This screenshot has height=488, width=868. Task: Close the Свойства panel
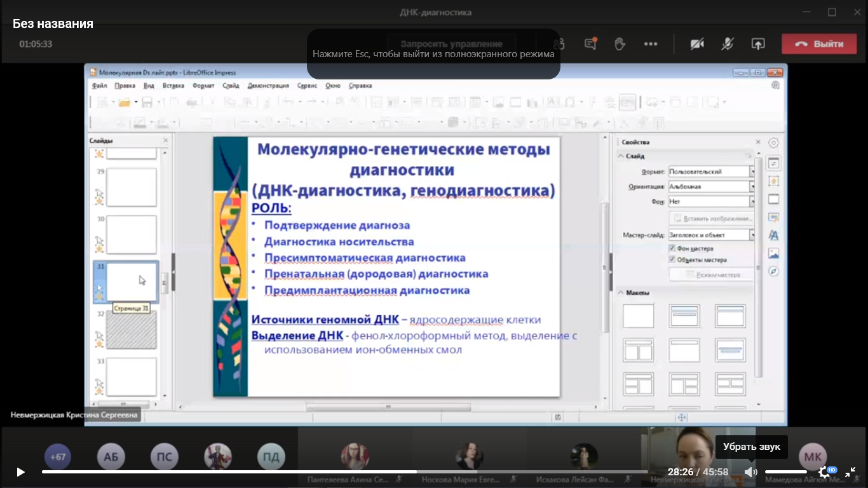tap(757, 142)
